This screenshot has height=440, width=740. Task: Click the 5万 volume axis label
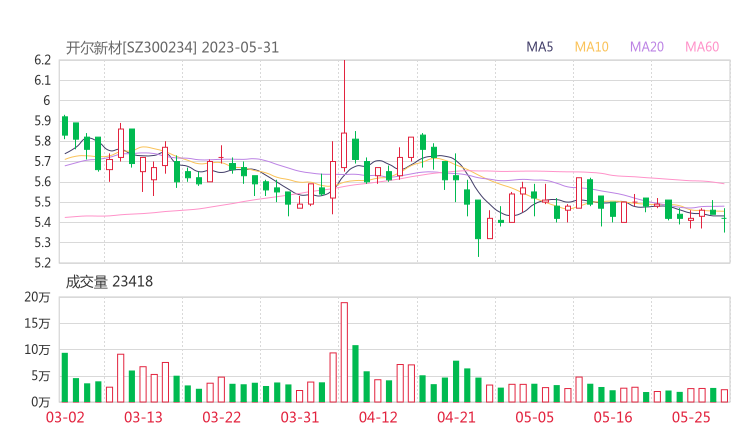[41, 376]
